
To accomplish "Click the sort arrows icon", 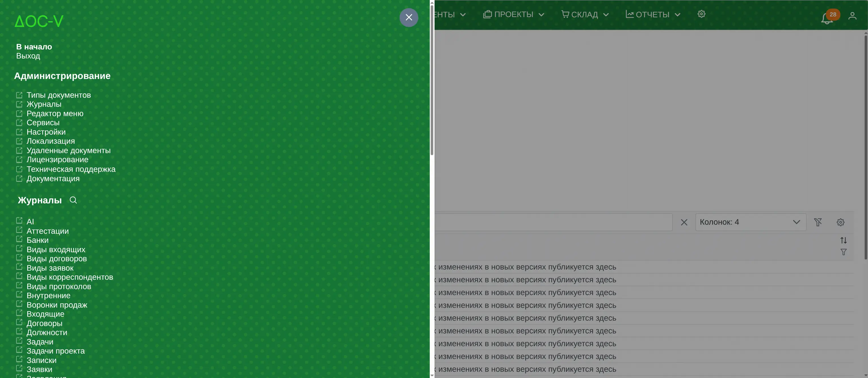I will [x=843, y=241].
